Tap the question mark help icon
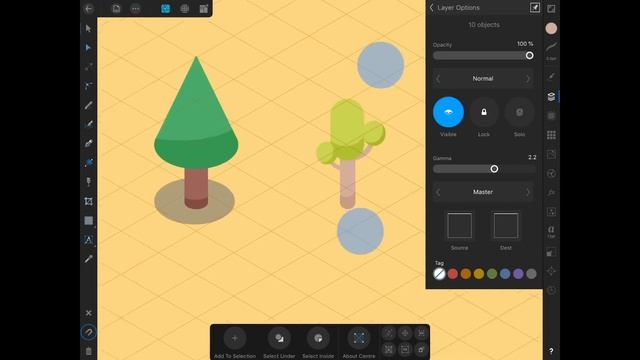Viewport: 640px width, 360px height. tap(551, 351)
